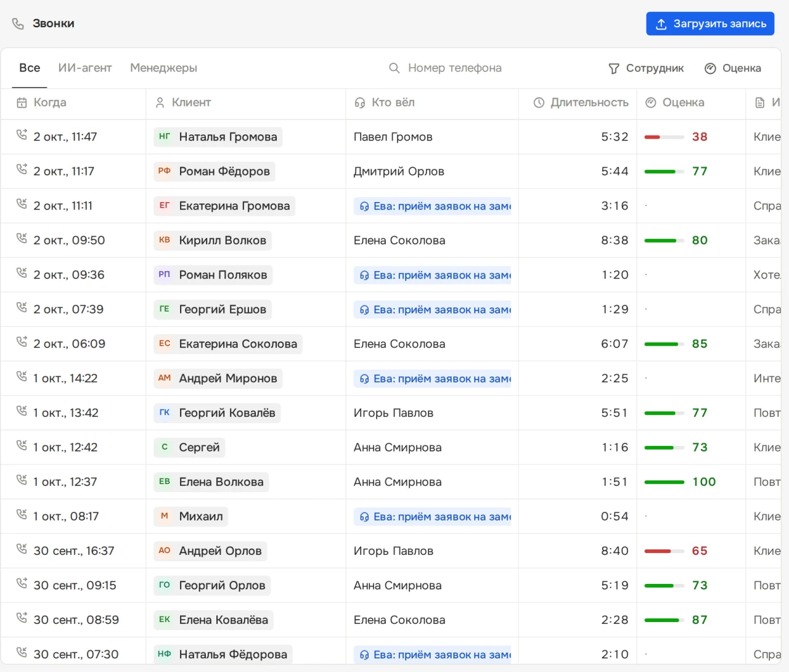Click the date 1 окт., 13:42
This screenshot has width=789, height=672.
click(x=66, y=413)
